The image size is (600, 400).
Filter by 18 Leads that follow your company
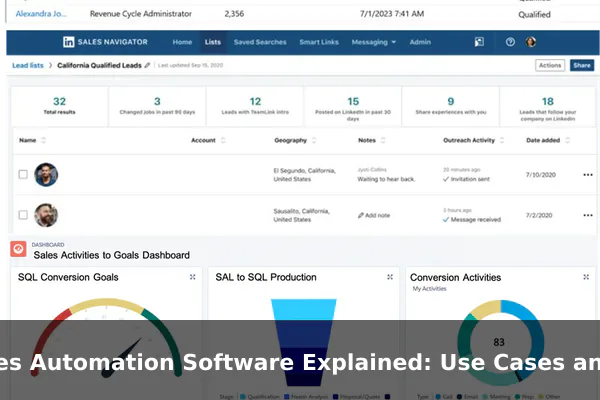(548, 106)
